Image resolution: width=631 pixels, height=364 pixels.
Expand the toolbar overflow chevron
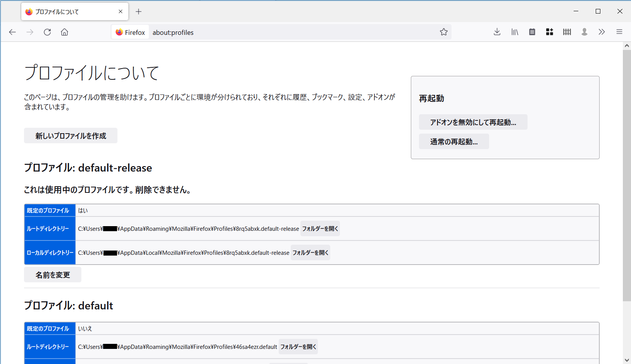click(602, 32)
